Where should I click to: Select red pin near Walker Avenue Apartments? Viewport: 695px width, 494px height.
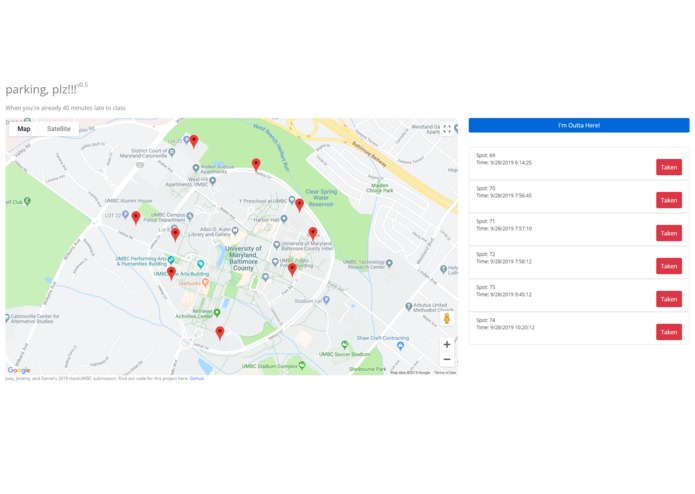point(256,165)
